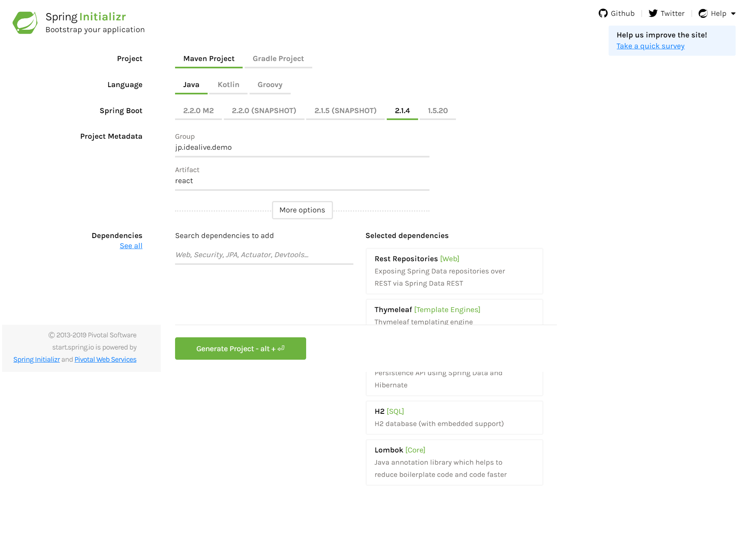The width and height of the screenshot is (756, 555).
Task: Open the Github page via its icon
Action: tap(603, 13)
